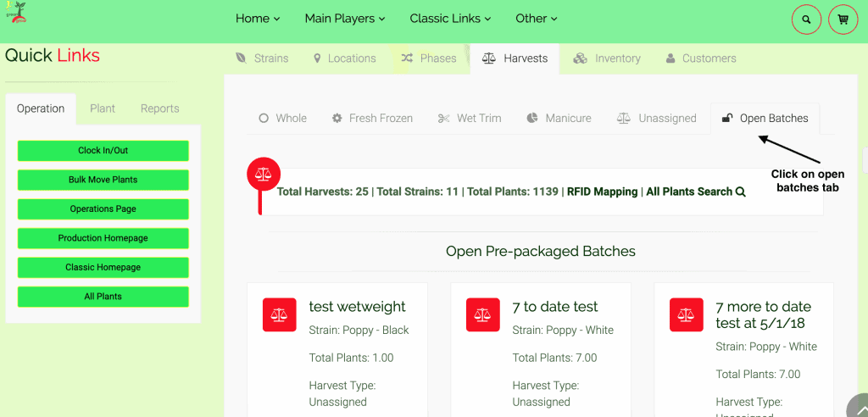The image size is (868, 417).
Task: Click the Total Plants: 1.00 text
Action: coord(351,358)
